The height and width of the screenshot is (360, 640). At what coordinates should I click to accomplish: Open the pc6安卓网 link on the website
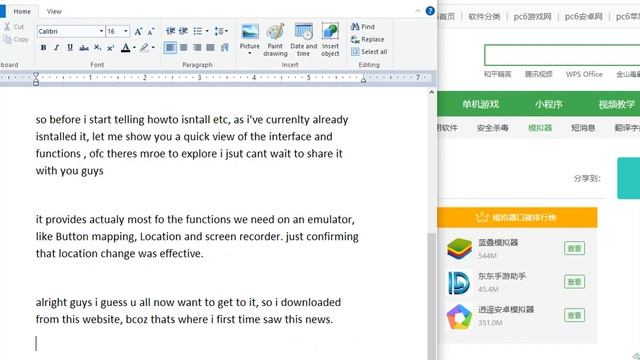583,16
